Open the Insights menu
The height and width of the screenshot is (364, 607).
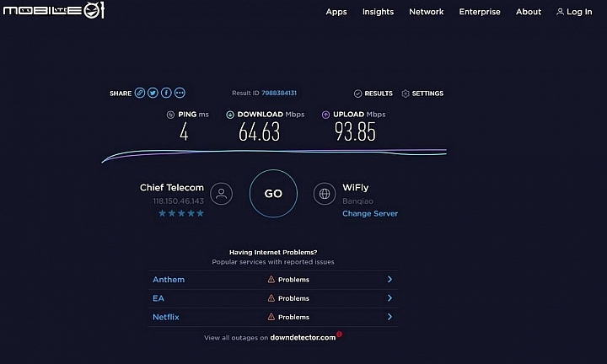coord(378,12)
